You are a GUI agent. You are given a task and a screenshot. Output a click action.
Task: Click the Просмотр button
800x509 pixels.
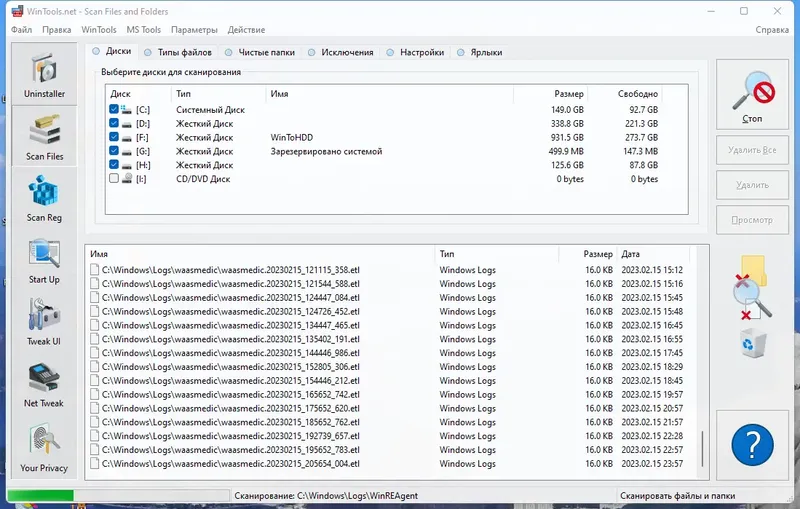pyautogui.click(x=752, y=220)
